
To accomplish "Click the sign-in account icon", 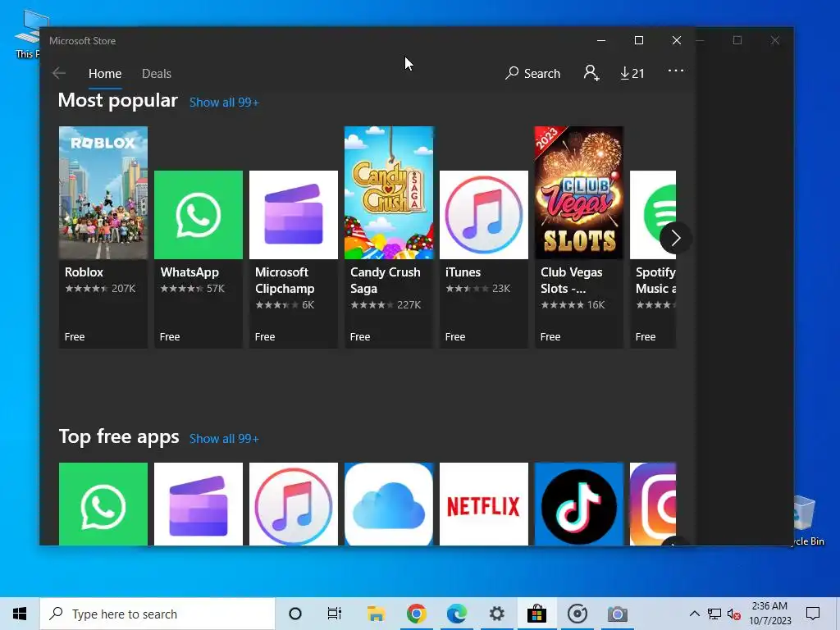I will (591, 73).
